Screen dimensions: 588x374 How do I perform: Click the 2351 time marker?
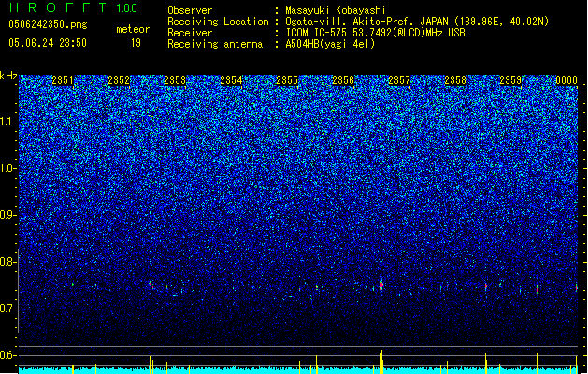(63, 80)
